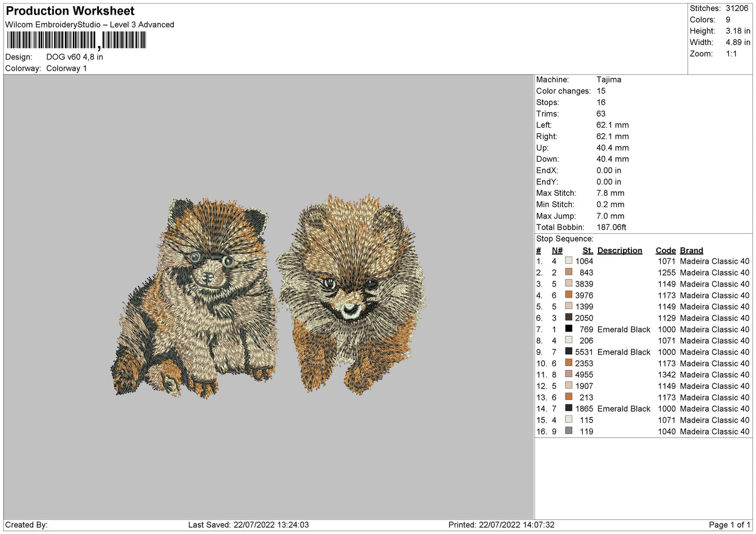Select stitch count 3839 in row 3

(x=584, y=284)
